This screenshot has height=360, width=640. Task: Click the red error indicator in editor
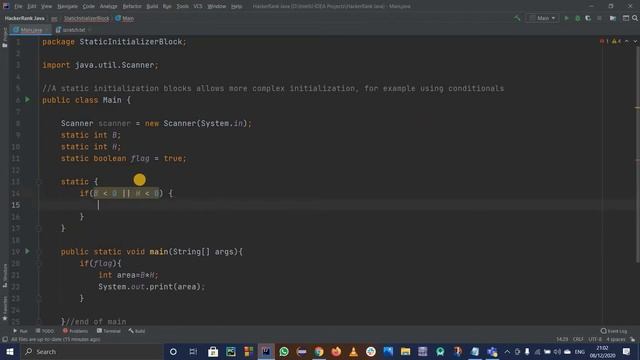coord(604,41)
